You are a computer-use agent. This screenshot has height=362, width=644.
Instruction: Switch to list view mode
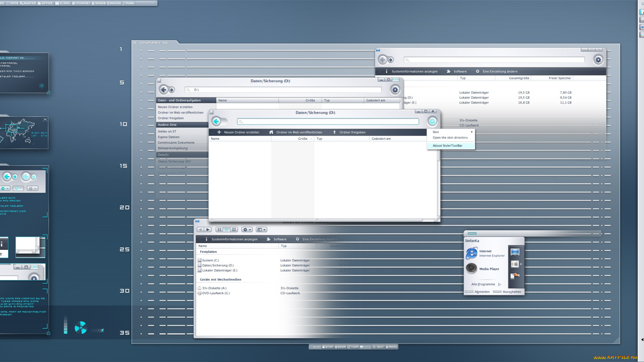pyautogui.click(x=227, y=230)
